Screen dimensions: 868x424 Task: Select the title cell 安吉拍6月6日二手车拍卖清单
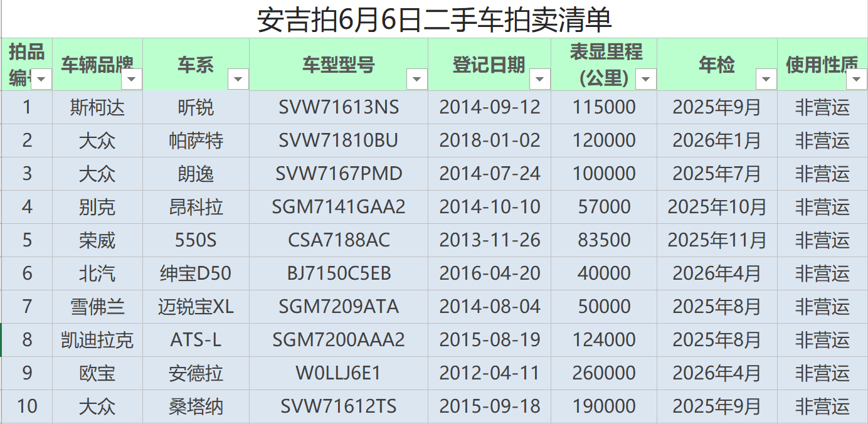click(x=435, y=19)
